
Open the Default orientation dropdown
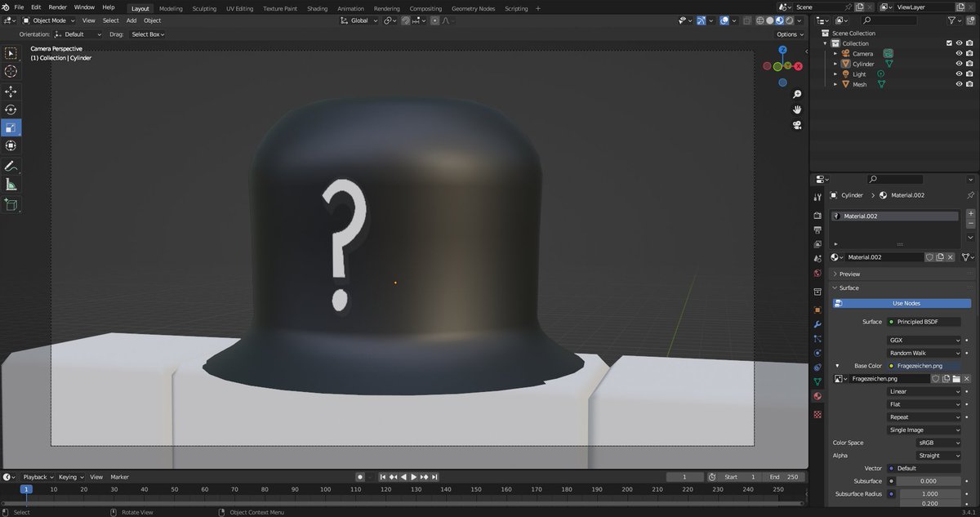click(x=78, y=34)
